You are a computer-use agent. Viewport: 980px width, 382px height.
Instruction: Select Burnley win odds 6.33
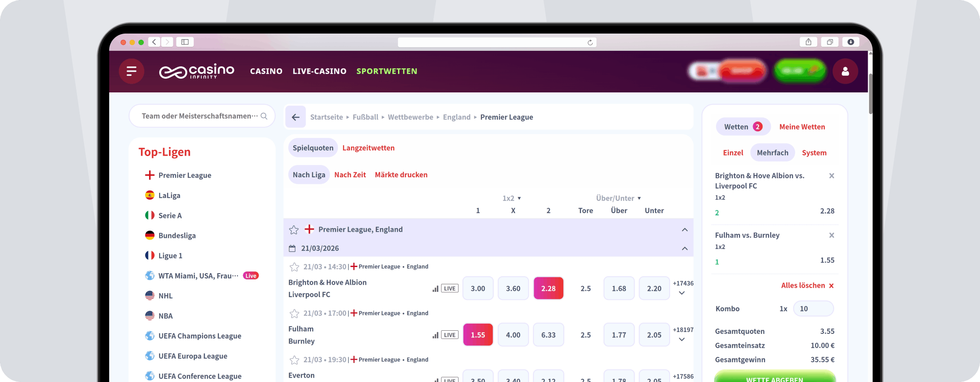click(548, 335)
